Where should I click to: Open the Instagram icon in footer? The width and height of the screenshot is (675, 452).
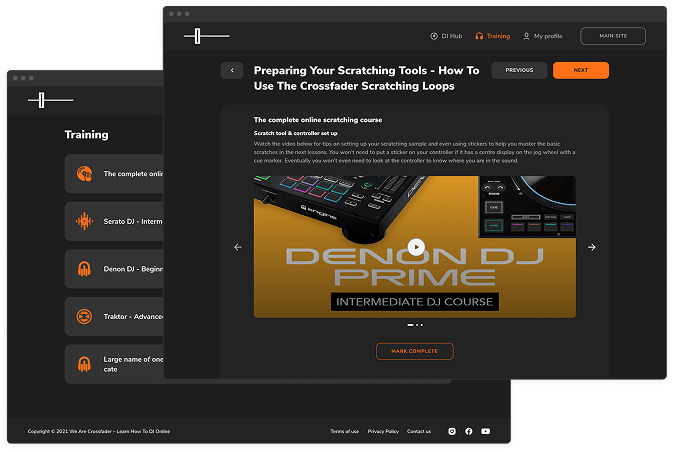click(452, 431)
